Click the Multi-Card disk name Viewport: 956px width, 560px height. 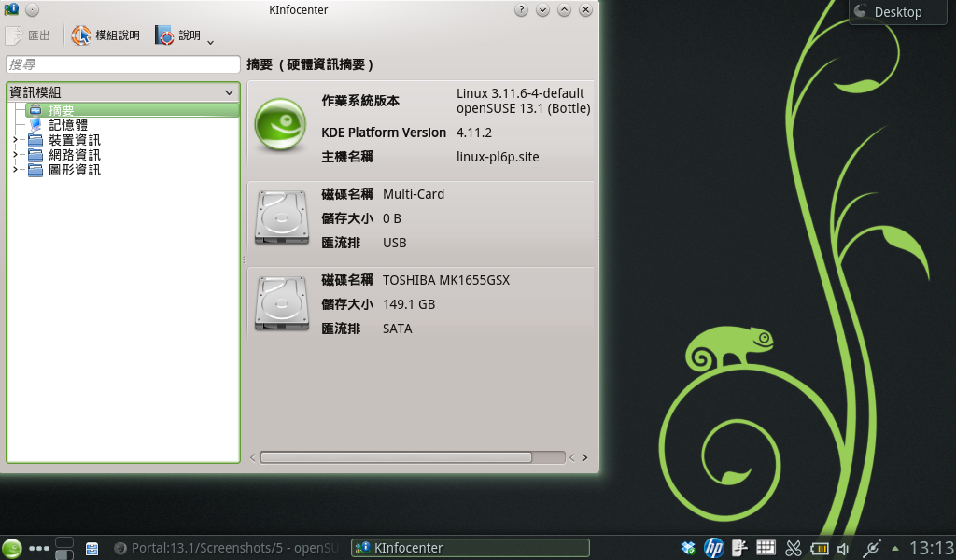[x=414, y=194]
